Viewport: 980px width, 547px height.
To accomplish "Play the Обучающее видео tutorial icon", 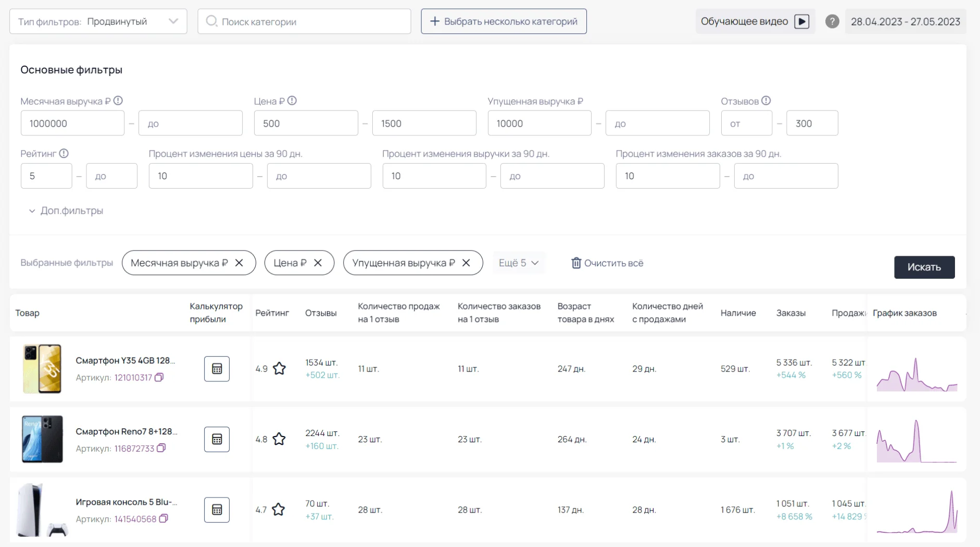I will pos(801,21).
